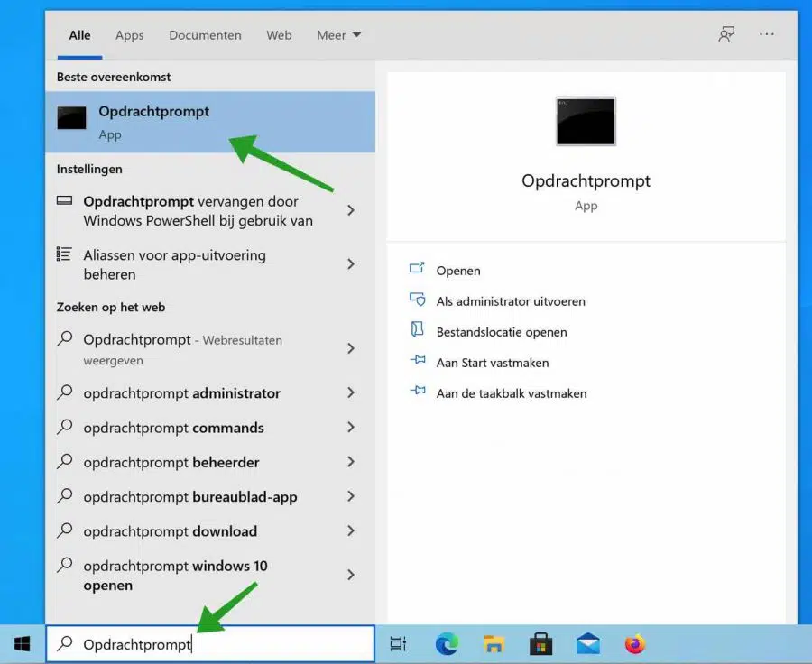Expand arrow for opdrachtprompt windows 10 openen
The image size is (812, 664).
click(351, 575)
